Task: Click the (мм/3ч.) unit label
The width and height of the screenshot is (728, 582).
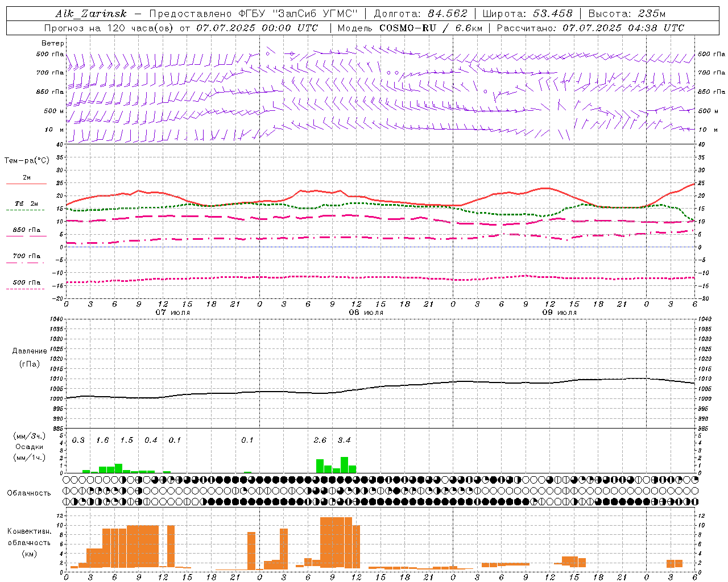Action: click(x=30, y=436)
